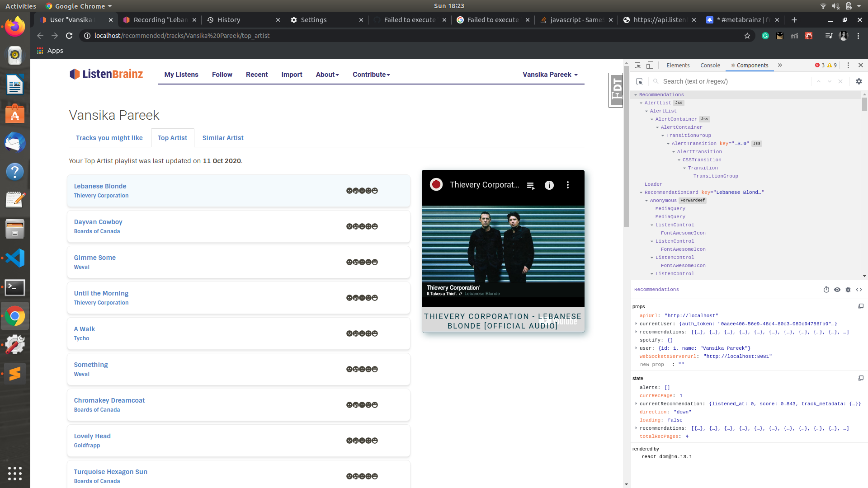Suspend the selected component with stopwatch icon

click(826, 290)
